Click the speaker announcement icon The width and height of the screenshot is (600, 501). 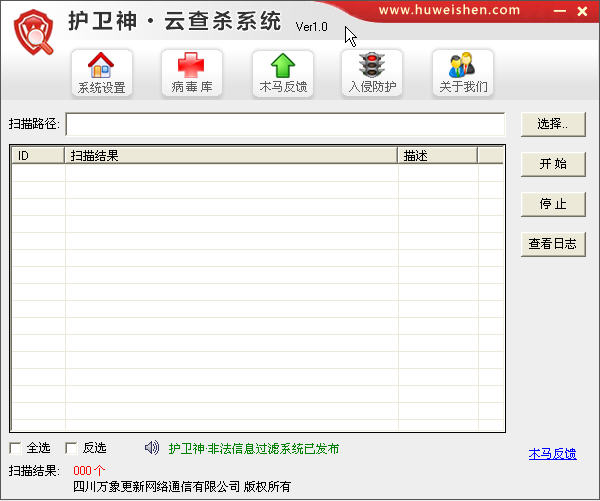coord(152,447)
